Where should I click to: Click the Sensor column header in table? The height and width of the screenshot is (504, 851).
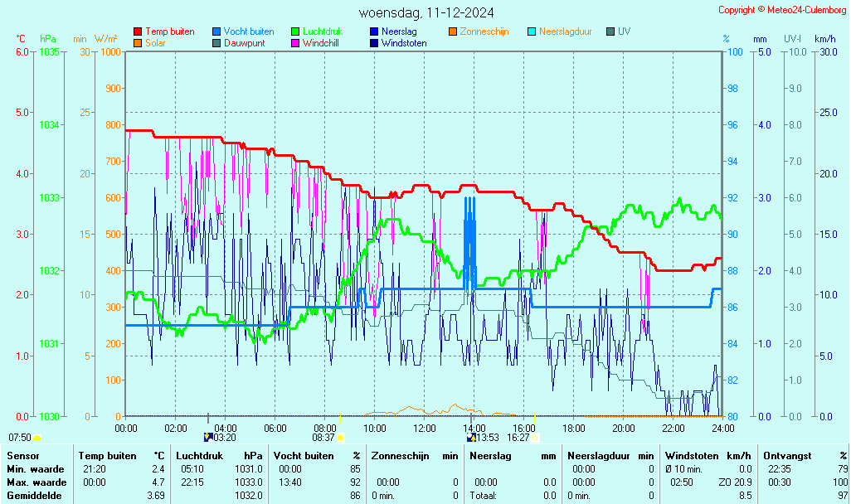(22, 456)
